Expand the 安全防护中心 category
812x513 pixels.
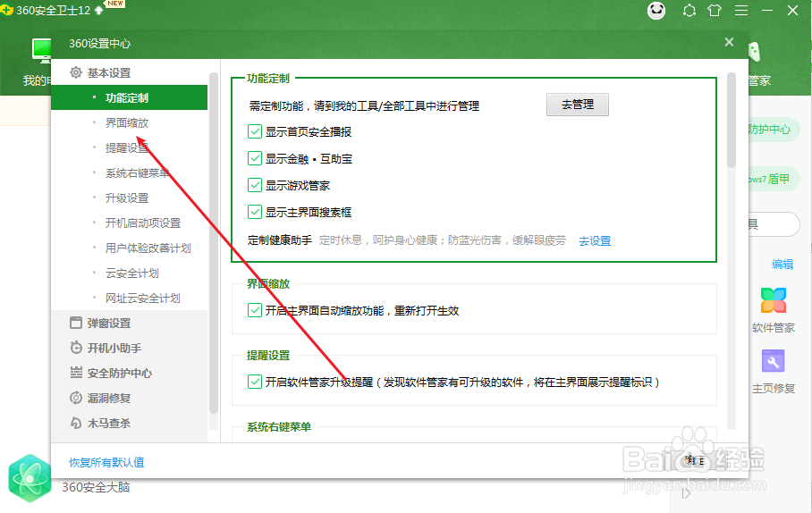tap(119, 374)
